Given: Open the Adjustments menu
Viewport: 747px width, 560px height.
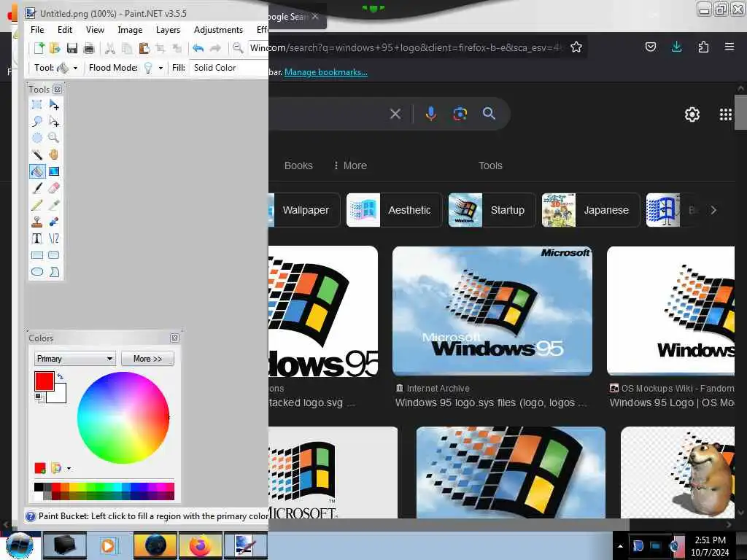Looking at the screenshot, I should pyautogui.click(x=218, y=29).
